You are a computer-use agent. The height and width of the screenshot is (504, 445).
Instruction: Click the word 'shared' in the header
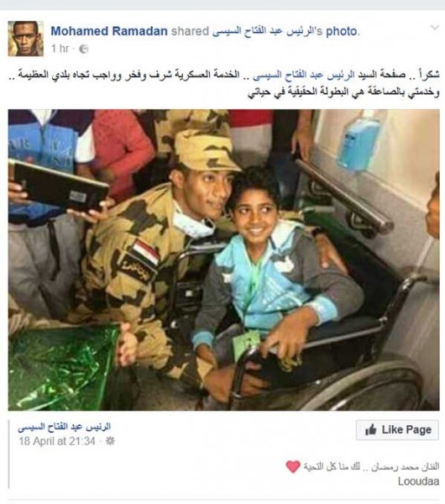click(x=190, y=31)
